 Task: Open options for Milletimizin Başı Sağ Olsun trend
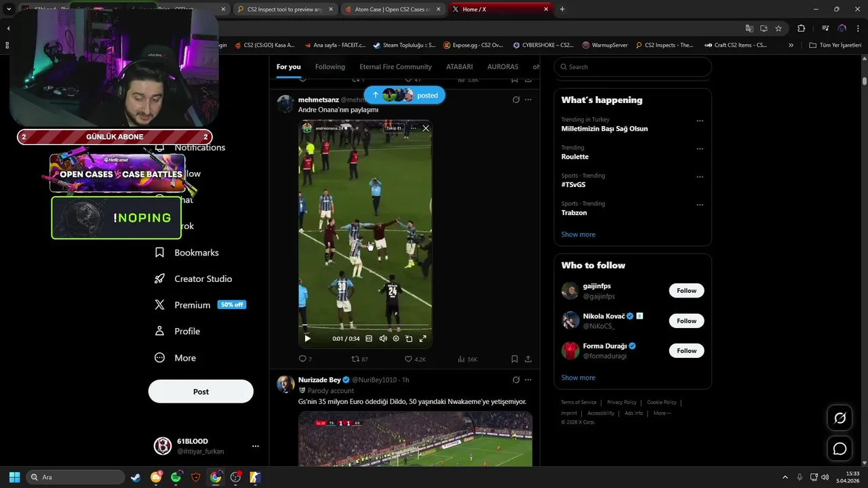click(x=700, y=121)
